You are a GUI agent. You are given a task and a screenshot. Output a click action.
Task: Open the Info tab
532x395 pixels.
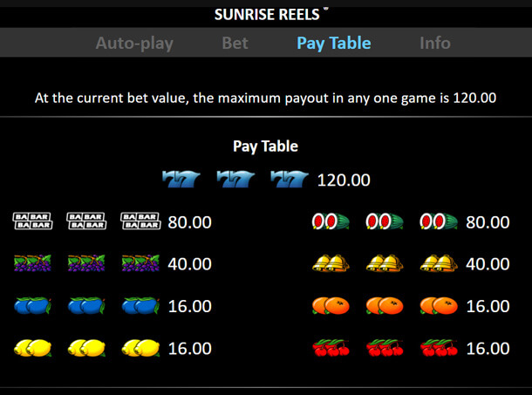pos(435,43)
